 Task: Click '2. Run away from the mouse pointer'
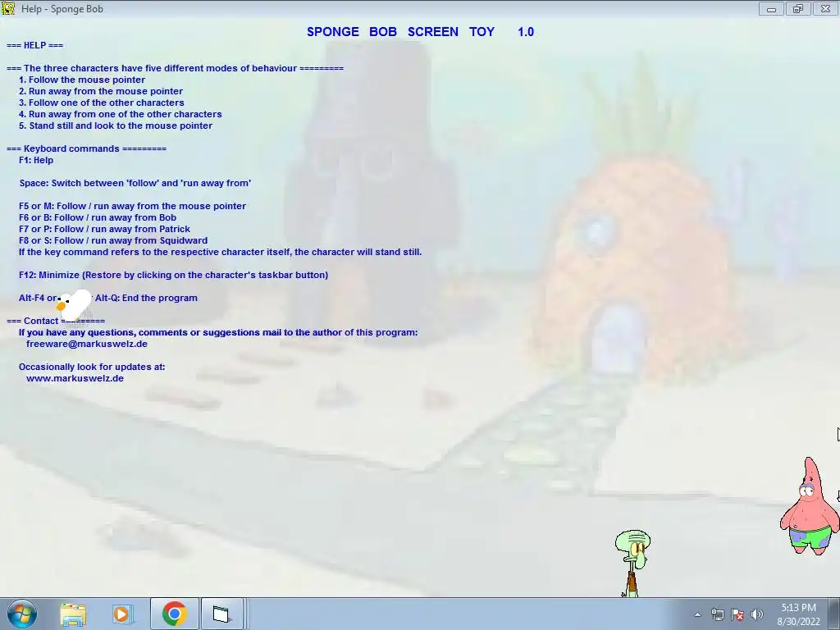click(101, 92)
